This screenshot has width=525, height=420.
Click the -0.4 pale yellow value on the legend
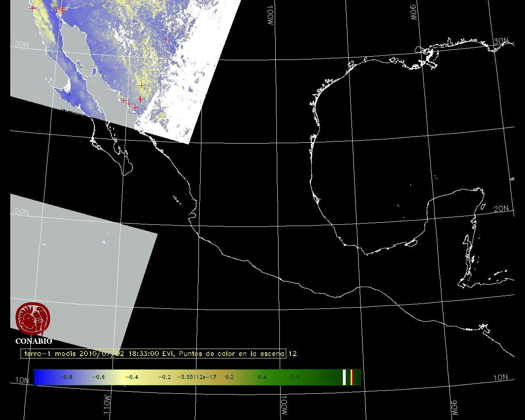pos(131,377)
